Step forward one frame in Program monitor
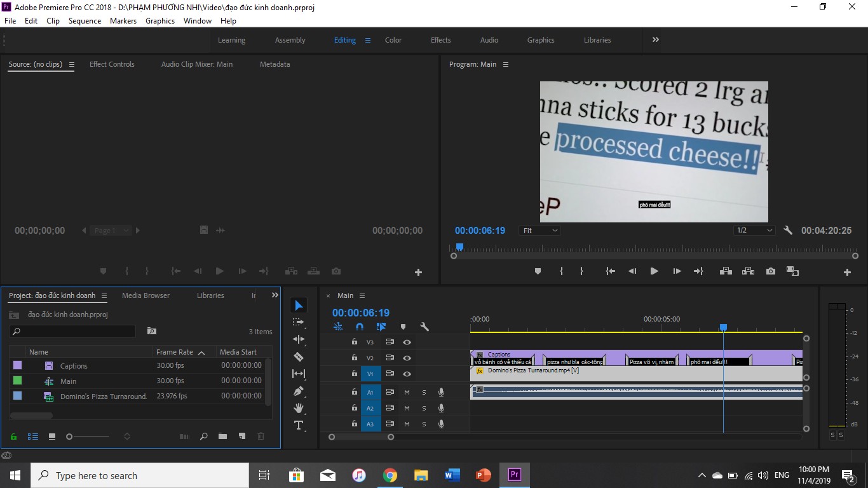The image size is (868, 488). (677, 271)
